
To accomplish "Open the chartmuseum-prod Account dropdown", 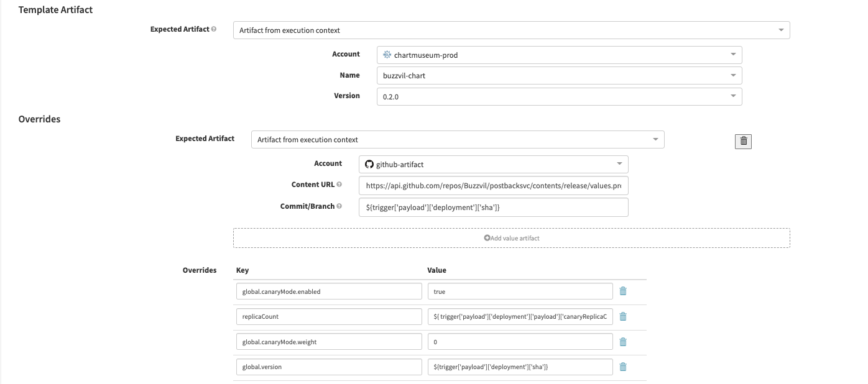I will point(559,55).
